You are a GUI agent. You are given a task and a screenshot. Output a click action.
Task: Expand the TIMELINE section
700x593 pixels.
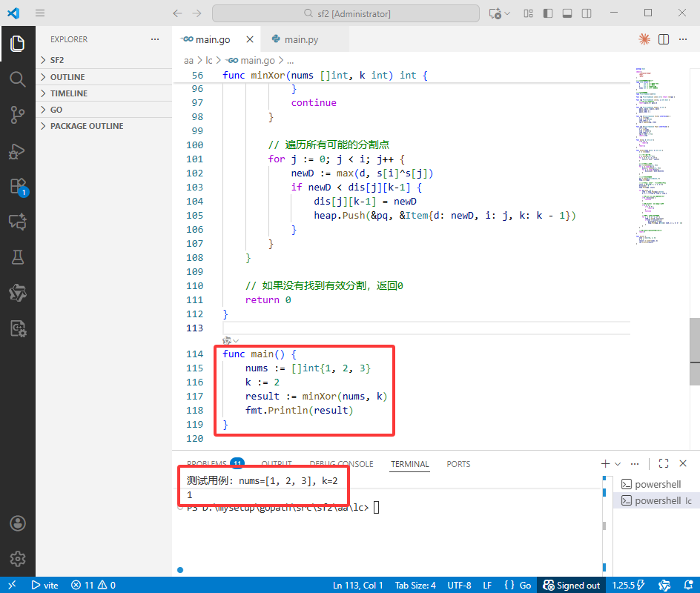click(104, 93)
